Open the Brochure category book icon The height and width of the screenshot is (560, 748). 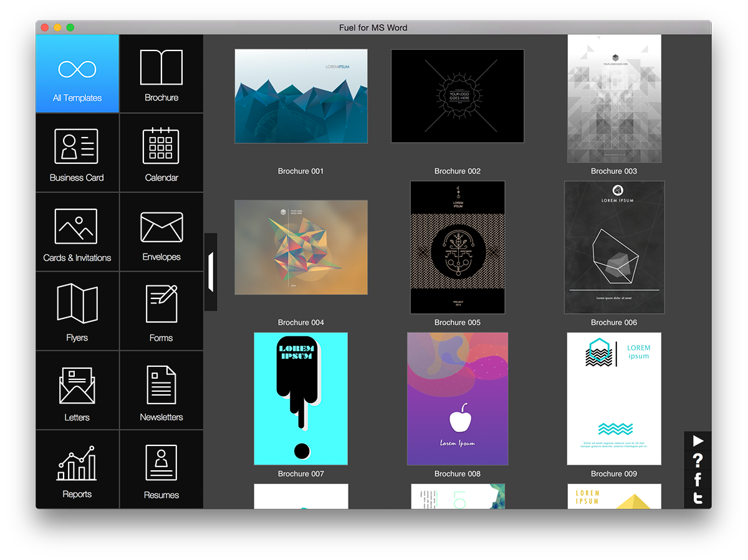(x=161, y=67)
